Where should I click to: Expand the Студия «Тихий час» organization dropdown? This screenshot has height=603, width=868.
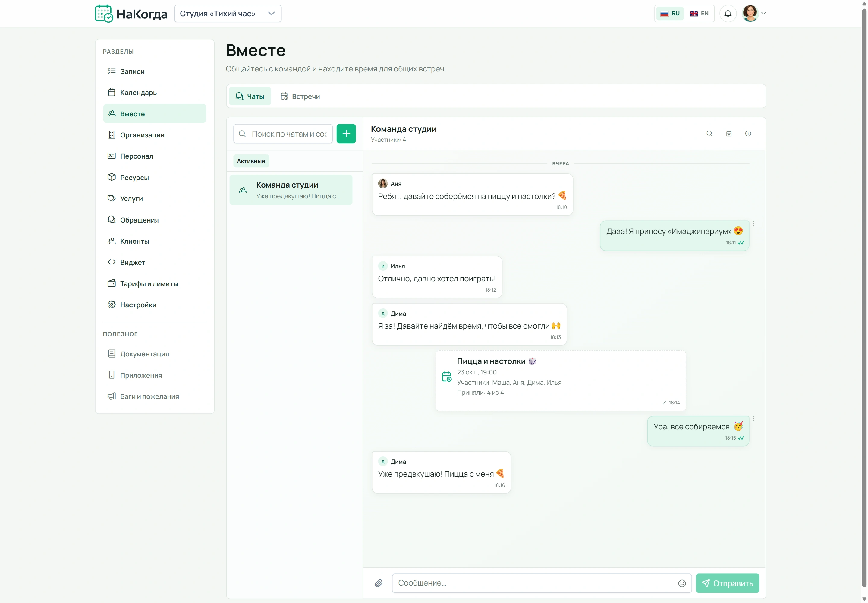tap(227, 14)
